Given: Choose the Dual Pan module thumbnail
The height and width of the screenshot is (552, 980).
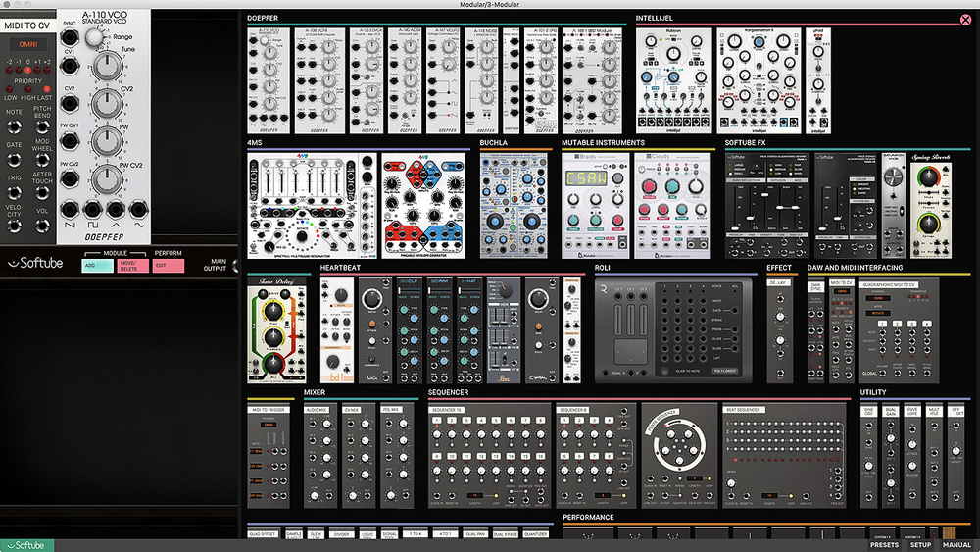Looking at the screenshot, I should click(475, 534).
